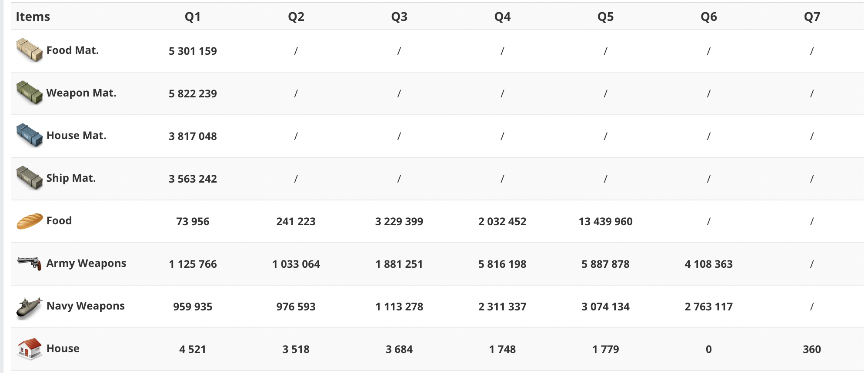The width and height of the screenshot is (868, 373).
Task: Click the Q7 column header
Action: click(811, 17)
